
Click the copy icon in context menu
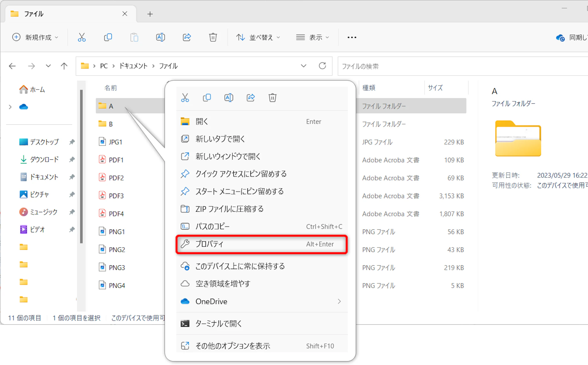click(x=207, y=98)
